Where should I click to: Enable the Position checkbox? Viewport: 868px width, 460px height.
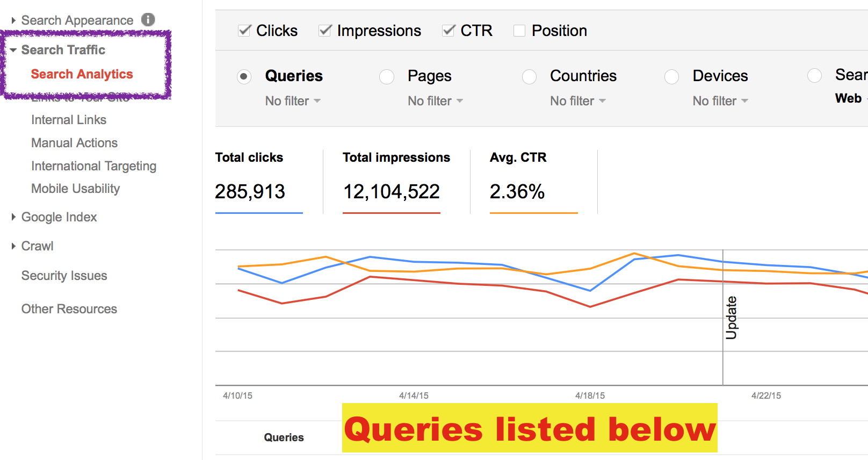click(519, 31)
